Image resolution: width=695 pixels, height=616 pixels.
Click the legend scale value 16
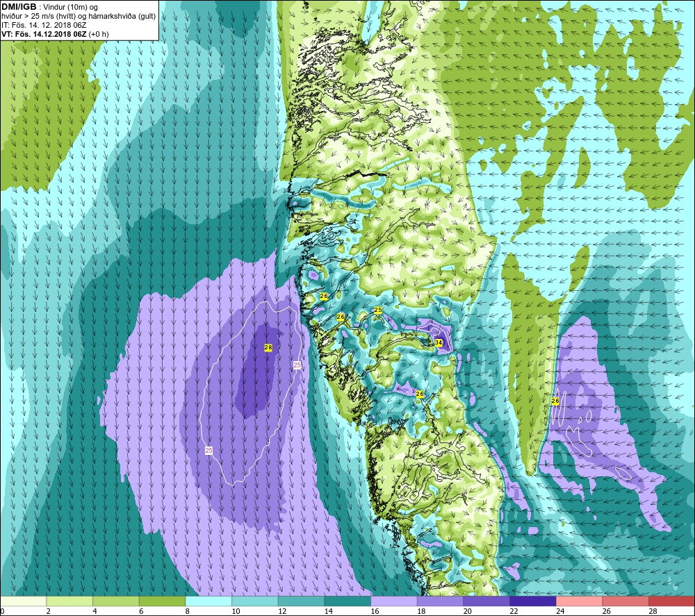[375, 612]
